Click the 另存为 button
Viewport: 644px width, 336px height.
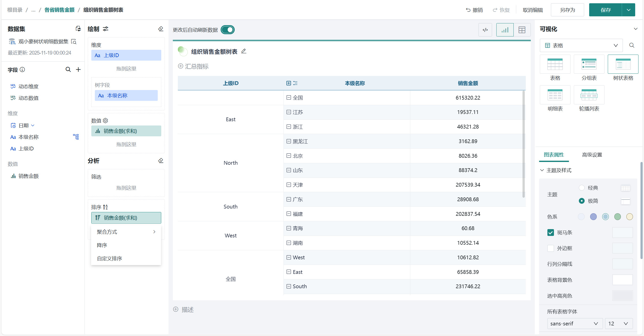coord(567,10)
